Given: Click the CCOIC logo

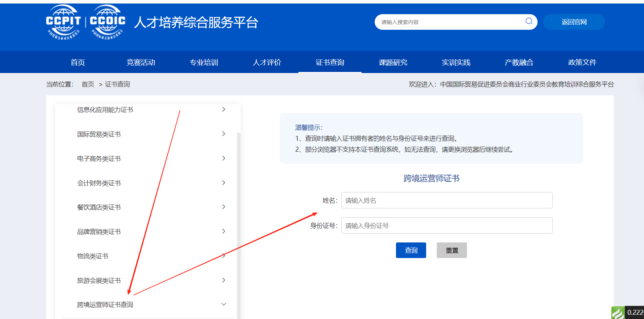Looking at the screenshot, I should point(108,22).
